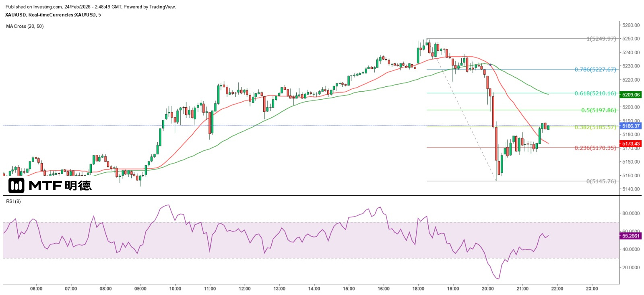Click the green 5209.06 price tag

tap(631, 95)
